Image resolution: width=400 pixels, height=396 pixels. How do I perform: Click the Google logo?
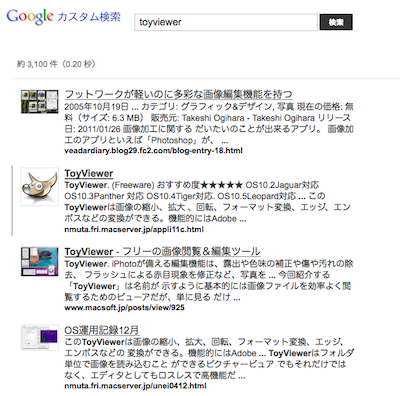coord(30,17)
